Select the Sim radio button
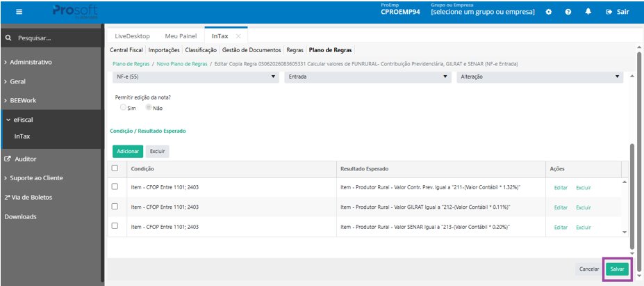The image size is (644, 286). [123, 107]
